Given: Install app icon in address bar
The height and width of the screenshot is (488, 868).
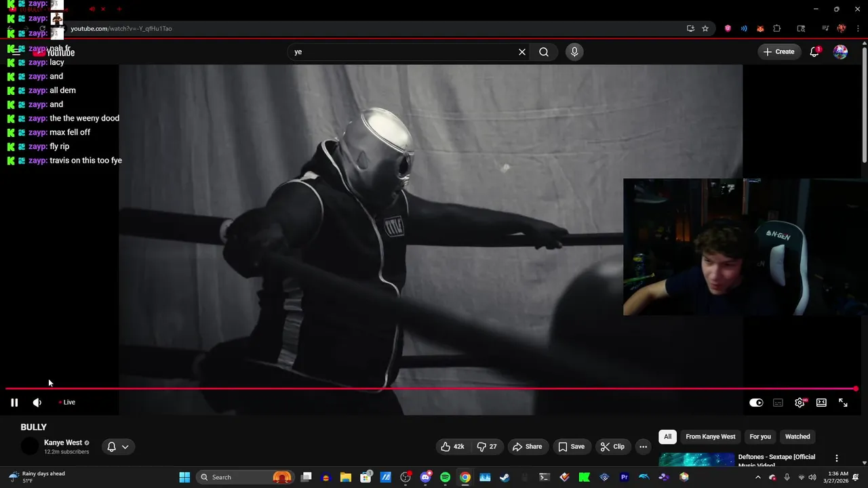Looking at the screenshot, I should click(690, 28).
